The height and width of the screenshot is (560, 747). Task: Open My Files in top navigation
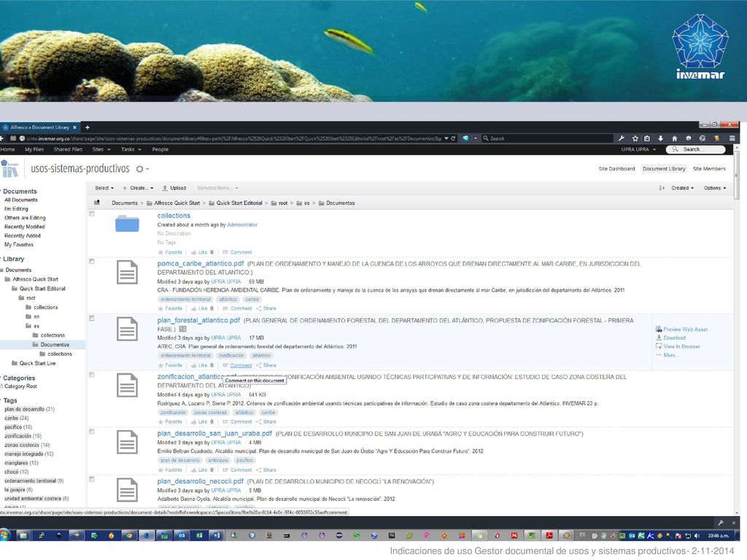click(x=34, y=149)
